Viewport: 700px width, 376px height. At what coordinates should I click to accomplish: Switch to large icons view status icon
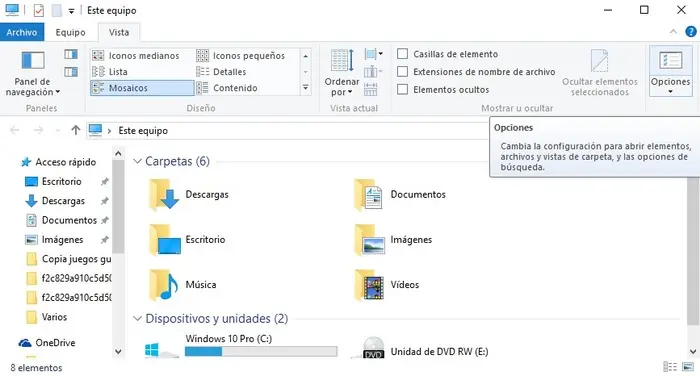click(x=688, y=367)
